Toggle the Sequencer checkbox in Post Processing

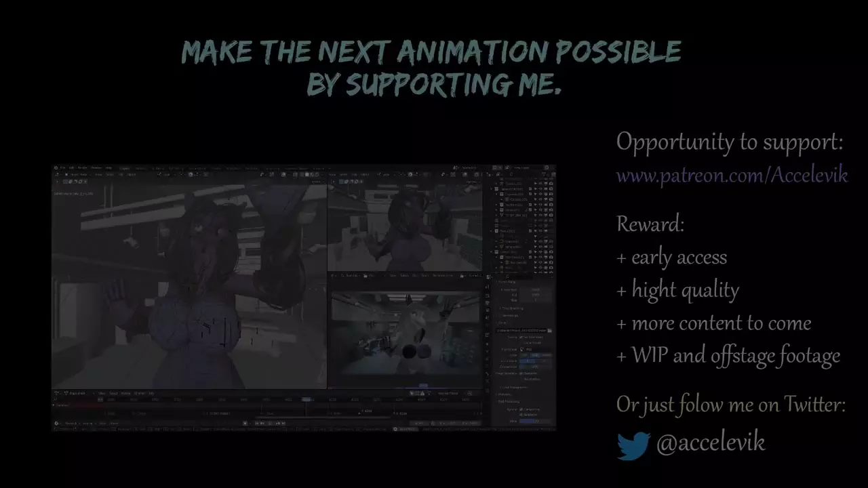pos(521,415)
